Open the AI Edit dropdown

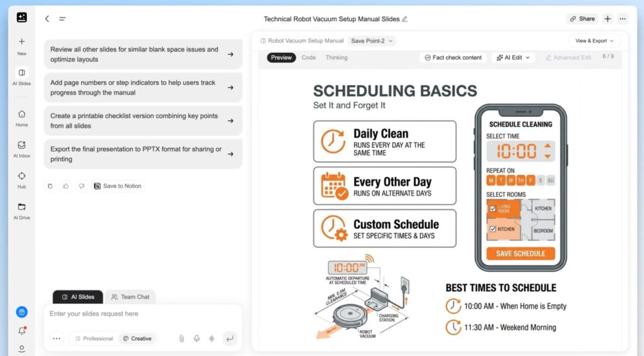[x=513, y=57]
